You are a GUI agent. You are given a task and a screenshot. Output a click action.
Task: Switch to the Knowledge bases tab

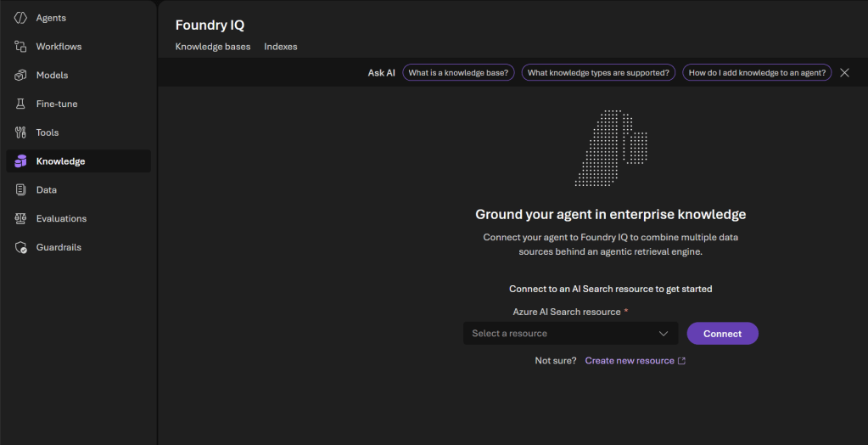point(213,47)
